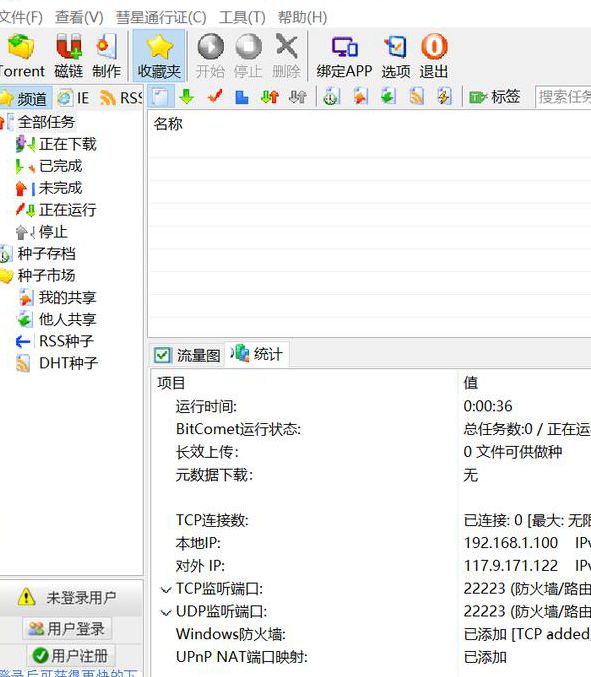The width and height of the screenshot is (591, 677).
Task: Toggle the 流量图 checkbox tab
Action: 187,355
